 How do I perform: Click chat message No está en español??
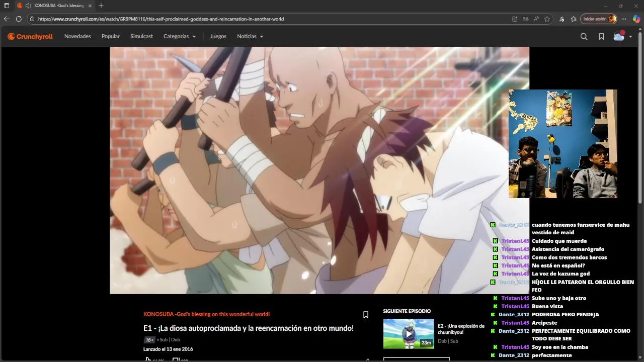point(558,265)
